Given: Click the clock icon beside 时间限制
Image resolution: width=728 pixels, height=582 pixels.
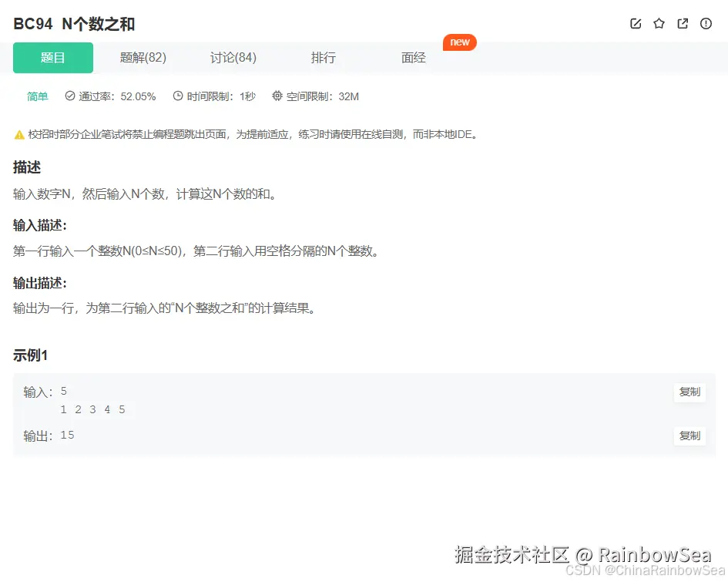Looking at the screenshot, I should click(176, 96).
